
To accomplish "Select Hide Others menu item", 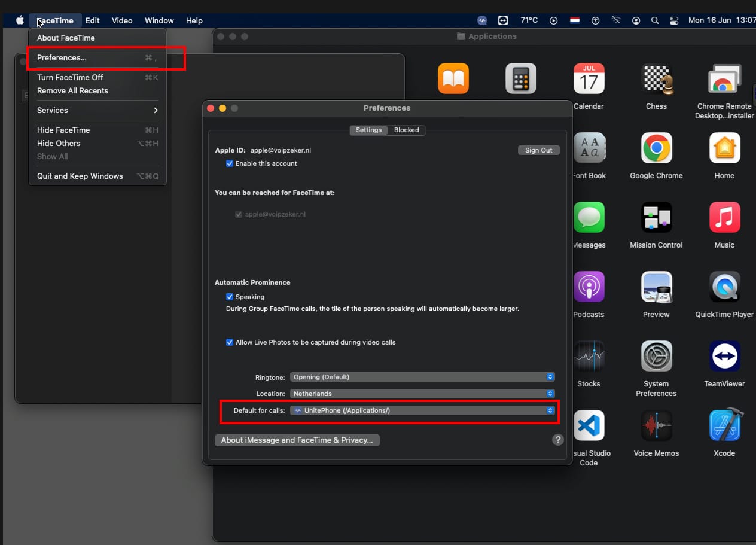I will point(97,143).
